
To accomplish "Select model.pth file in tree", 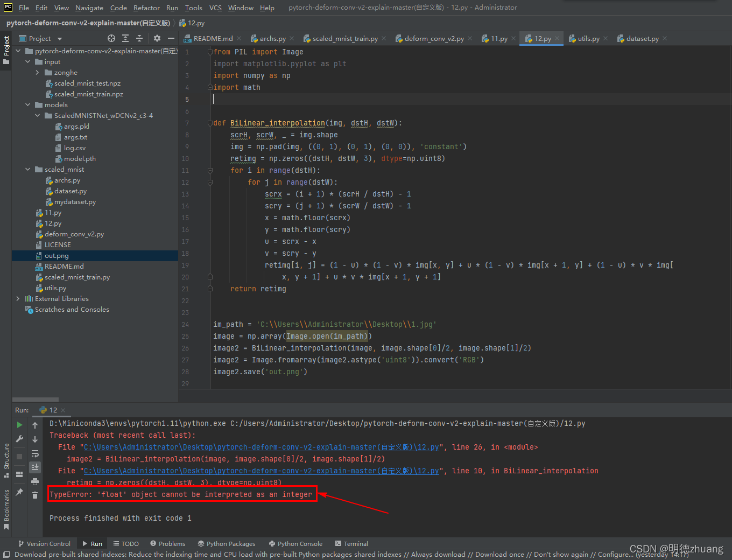I will pos(80,159).
